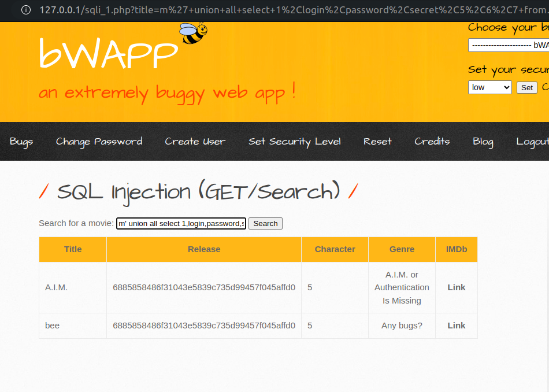Click Reset in the navigation bar
This screenshot has width=549, height=392.
click(x=377, y=142)
